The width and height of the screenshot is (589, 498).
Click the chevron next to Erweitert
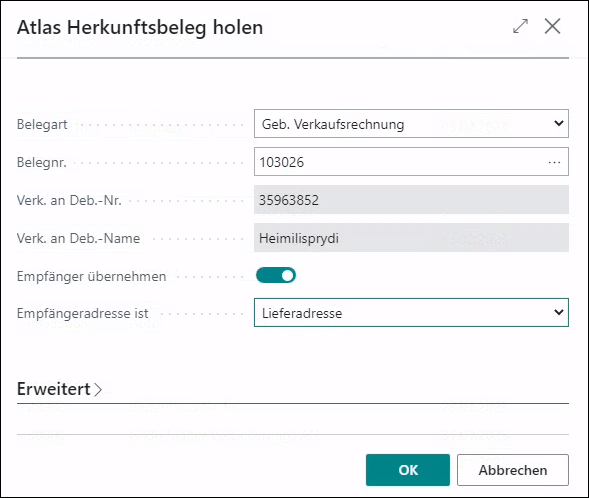pos(98,389)
